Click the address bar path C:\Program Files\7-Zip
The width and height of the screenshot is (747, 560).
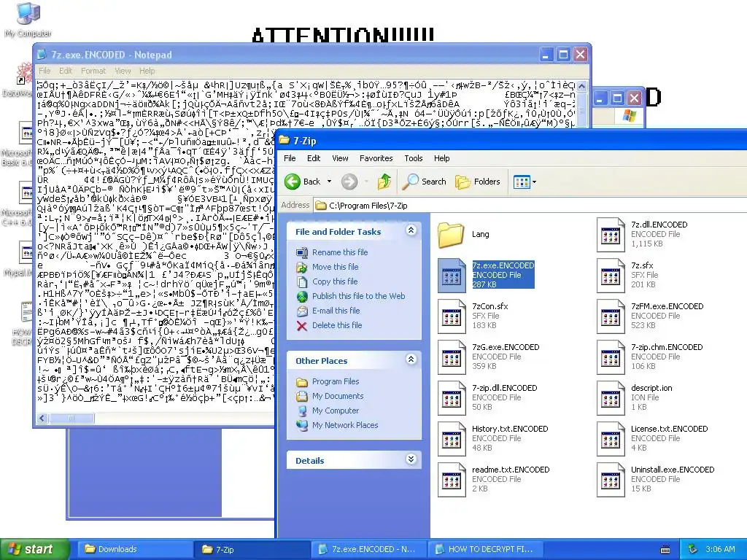click(368, 206)
